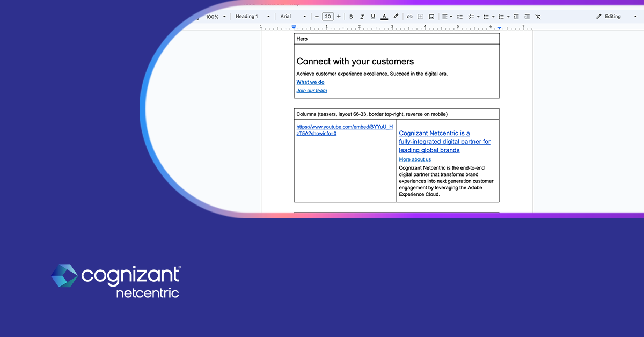Click the insert image icon
This screenshot has width=644, height=337.
tap(431, 17)
